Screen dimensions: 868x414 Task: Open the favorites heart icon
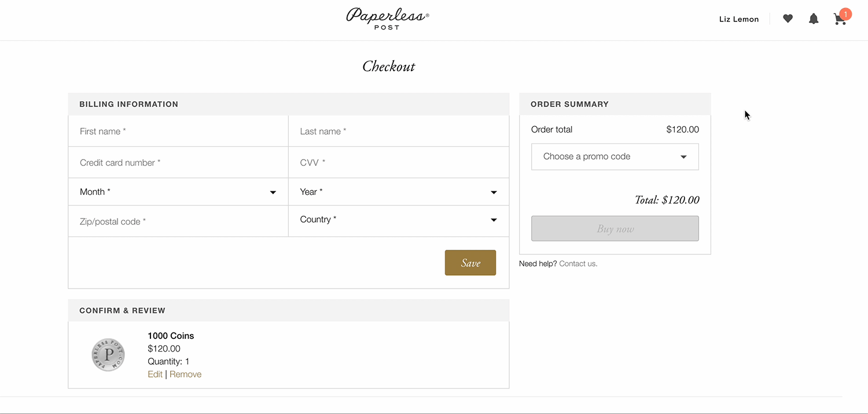pos(788,19)
